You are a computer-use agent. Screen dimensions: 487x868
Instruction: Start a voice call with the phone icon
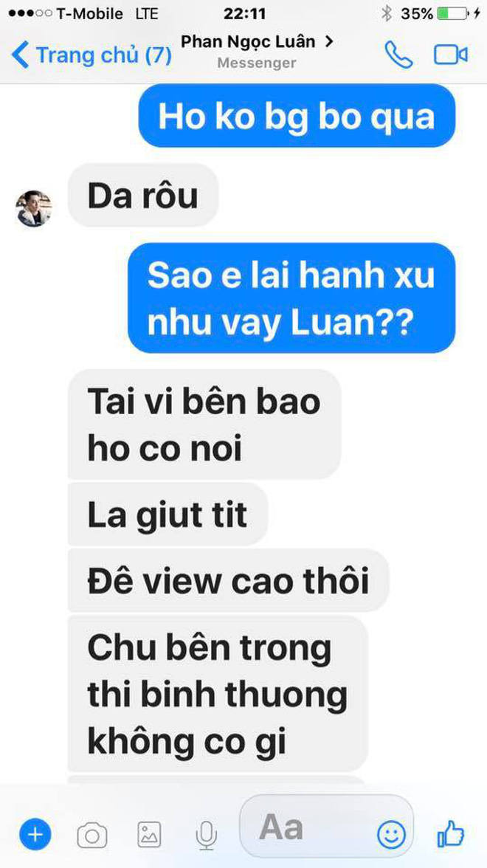click(398, 55)
